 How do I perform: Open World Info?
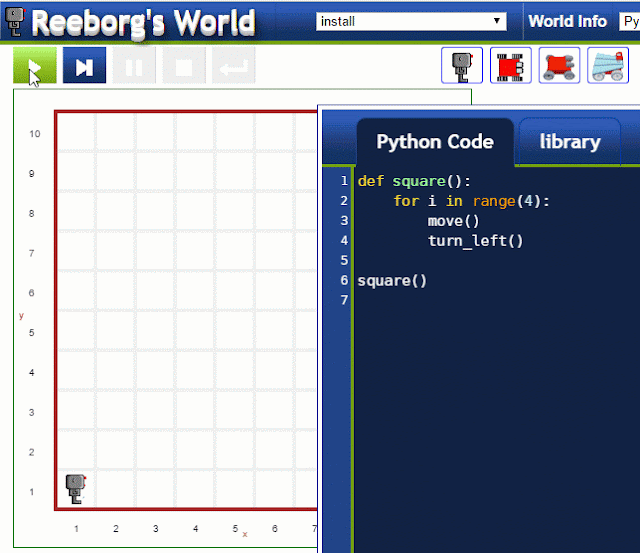567,21
